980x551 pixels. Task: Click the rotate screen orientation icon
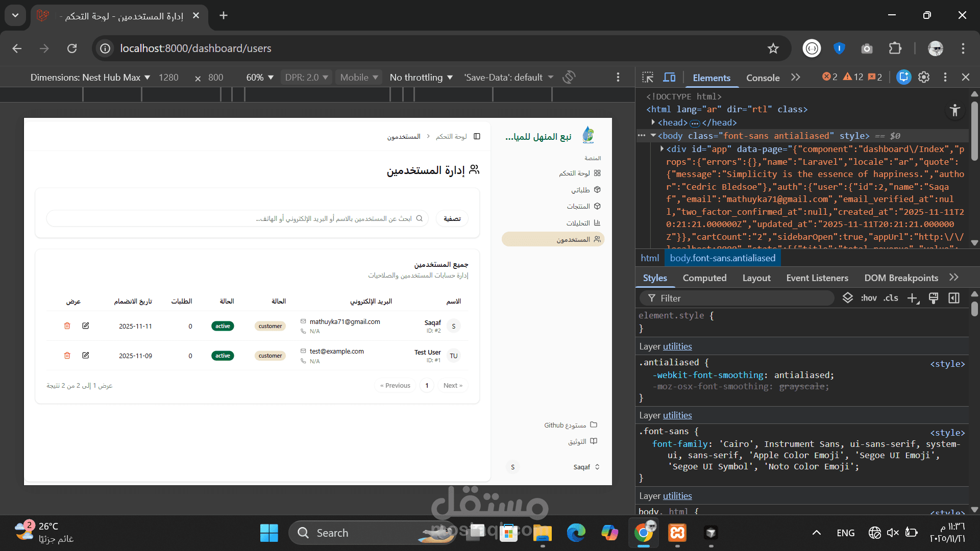coord(569,77)
